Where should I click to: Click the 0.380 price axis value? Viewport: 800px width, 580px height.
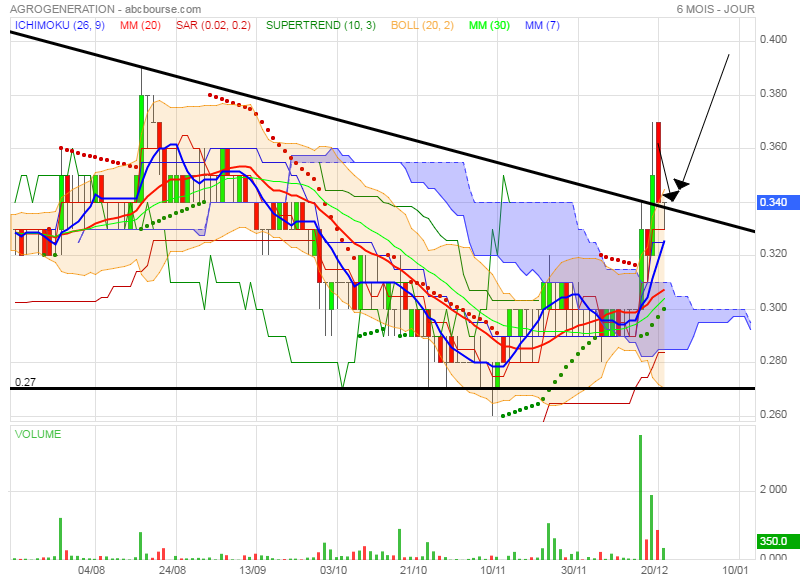point(773,93)
